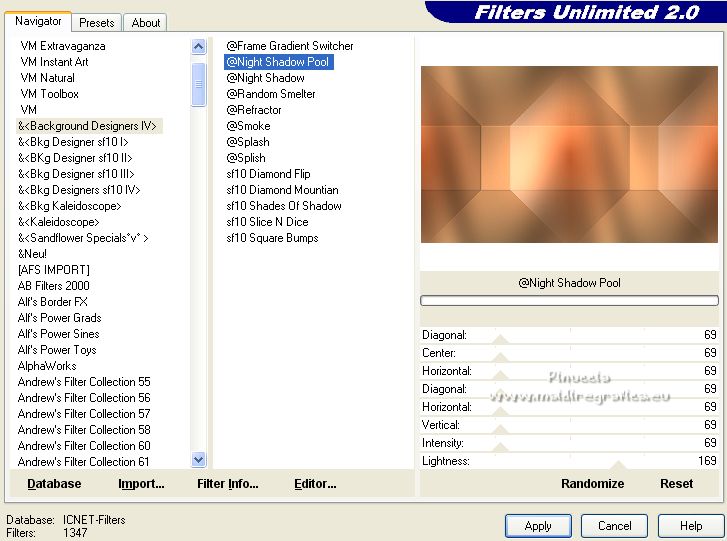Open Filter Info...
This screenshot has width=727, height=541.
tap(228, 484)
